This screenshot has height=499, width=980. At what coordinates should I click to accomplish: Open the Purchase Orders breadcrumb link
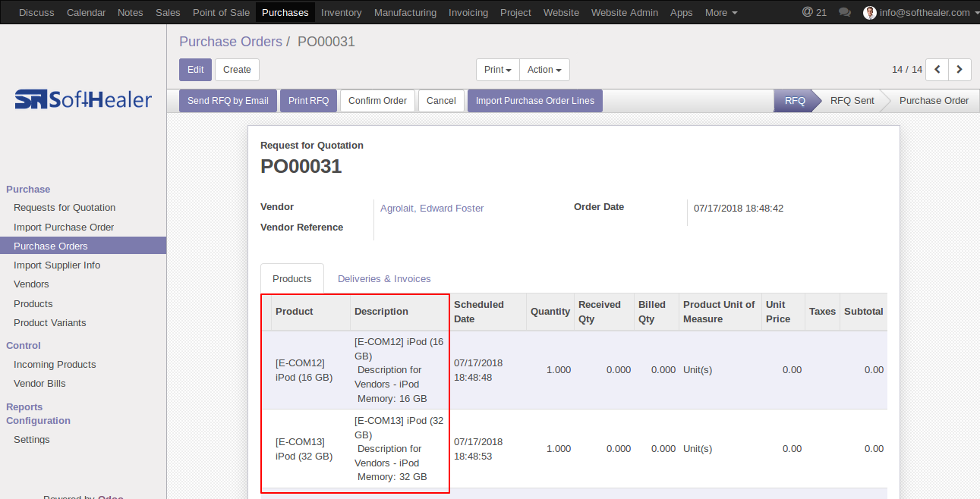[231, 42]
